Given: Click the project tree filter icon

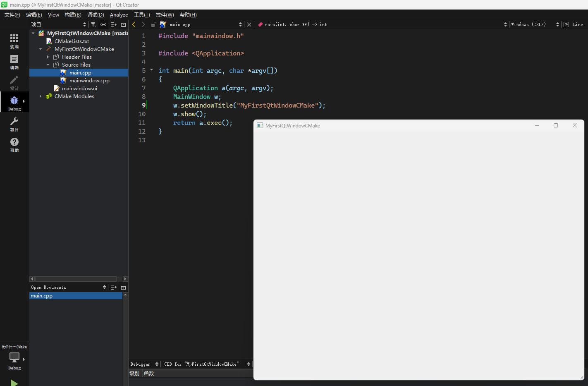Looking at the screenshot, I should 93,24.
